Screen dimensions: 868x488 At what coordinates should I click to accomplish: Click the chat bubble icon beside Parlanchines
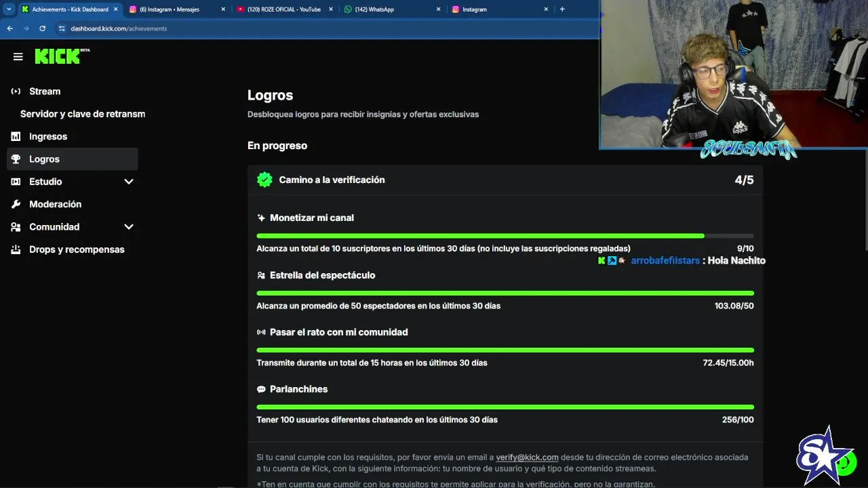261,389
